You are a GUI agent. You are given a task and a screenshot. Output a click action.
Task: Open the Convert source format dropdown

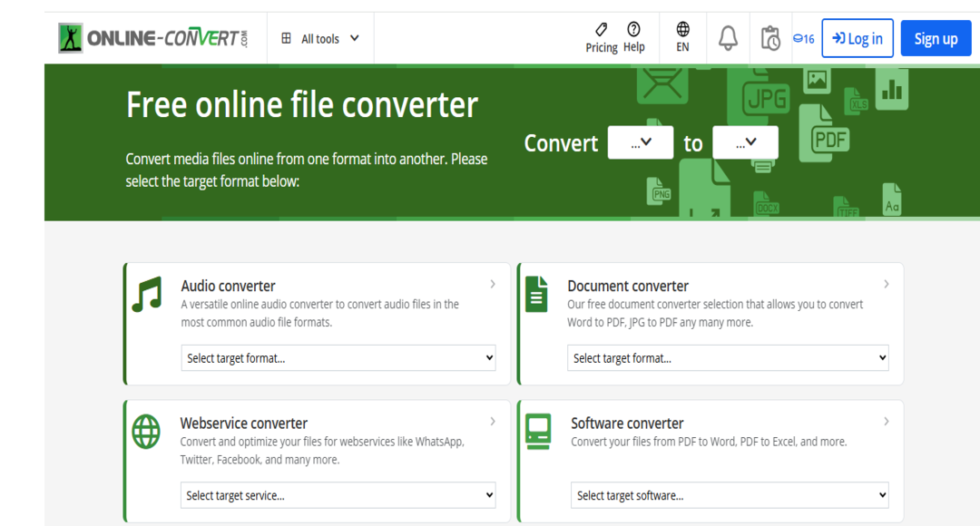point(640,142)
